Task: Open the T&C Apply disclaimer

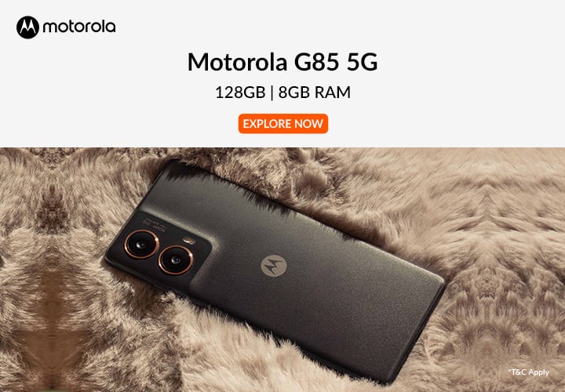Action: [x=529, y=372]
